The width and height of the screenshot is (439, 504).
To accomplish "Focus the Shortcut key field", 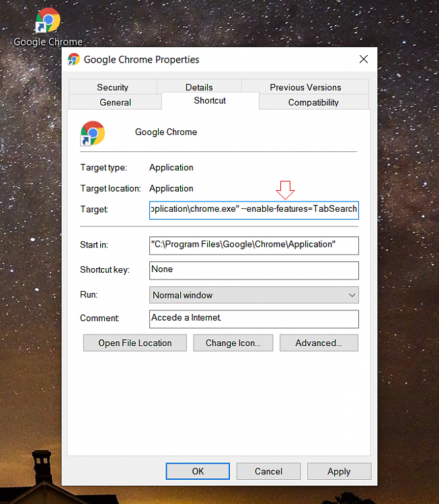I will coord(253,270).
